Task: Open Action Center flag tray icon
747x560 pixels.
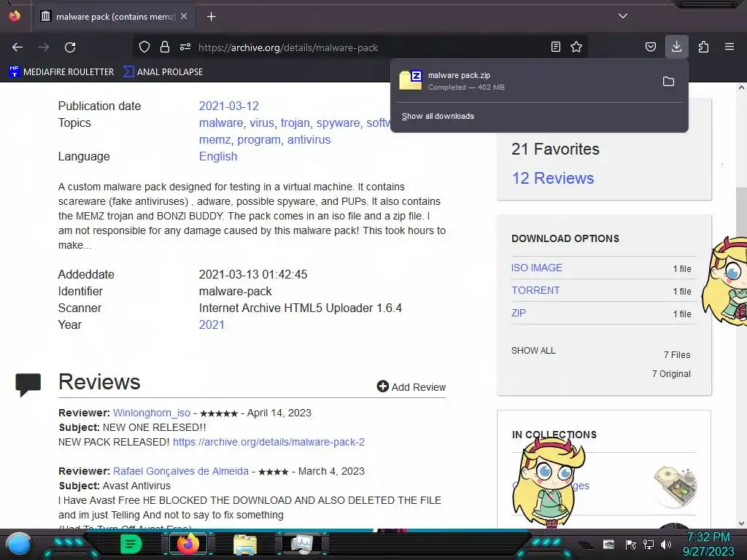Action: [631, 544]
